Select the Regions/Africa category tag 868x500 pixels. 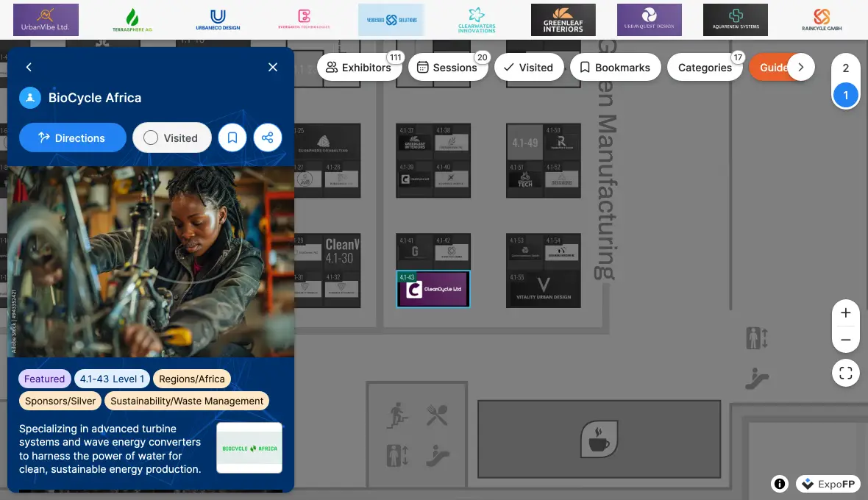pyautogui.click(x=192, y=379)
